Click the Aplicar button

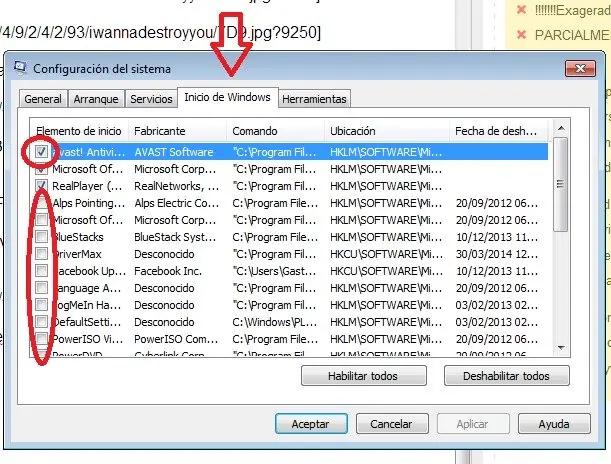pos(473,423)
